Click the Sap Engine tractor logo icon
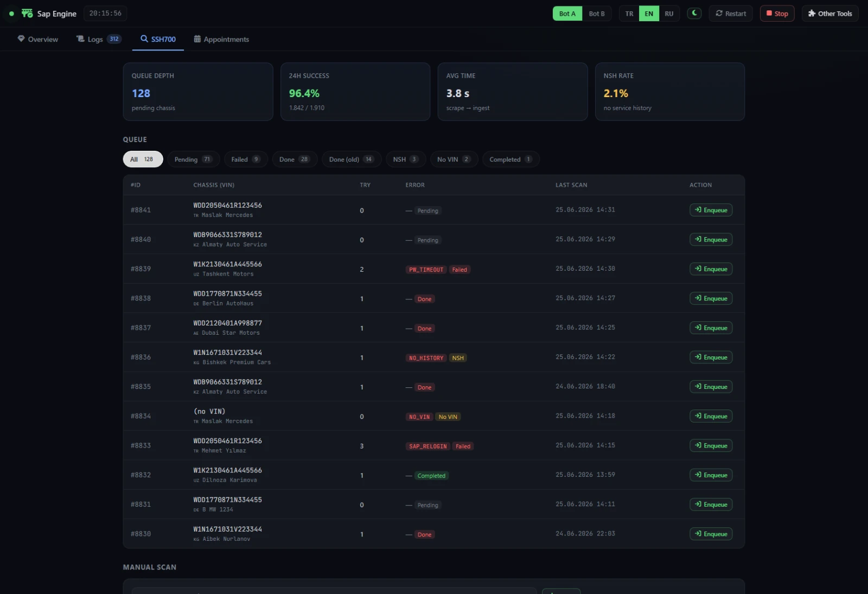This screenshot has width=868, height=594. pos(27,13)
